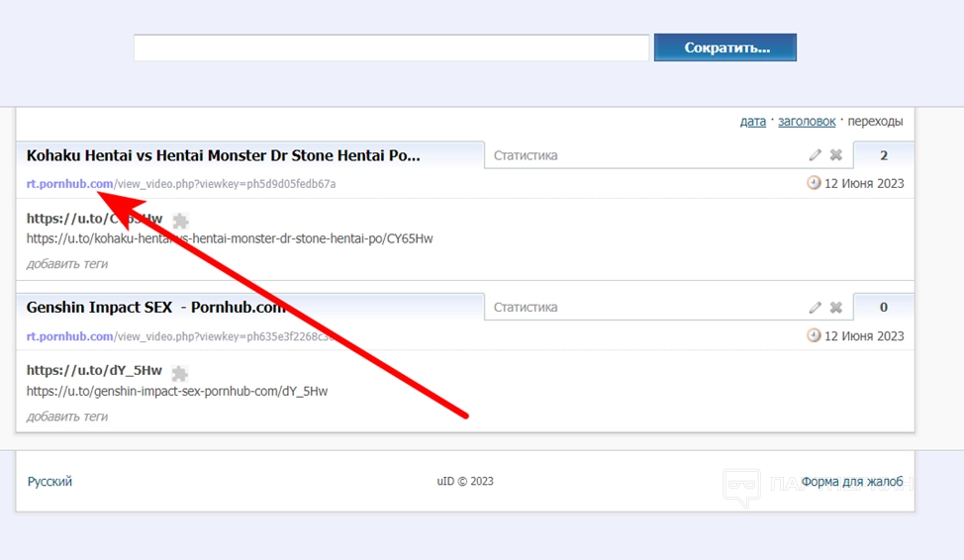This screenshot has height=560, width=964.
Task: Open Статистика for the Genshin link
Action: click(526, 308)
